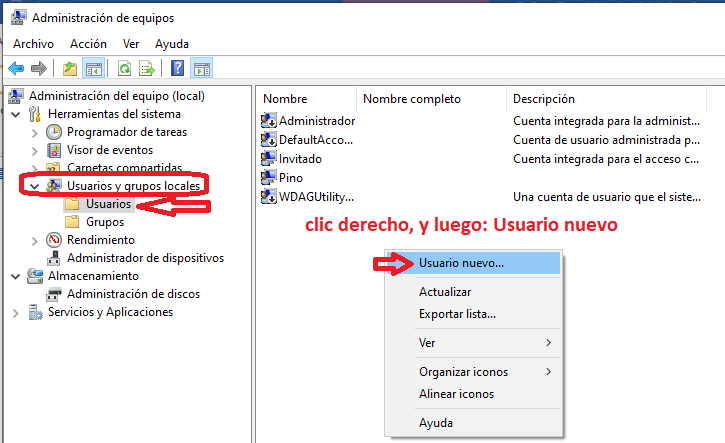This screenshot has height=443, width=725.
Task: Collapse Usuarios y grupos locales node
Action: pyautogui.click(x=35, y=186)
